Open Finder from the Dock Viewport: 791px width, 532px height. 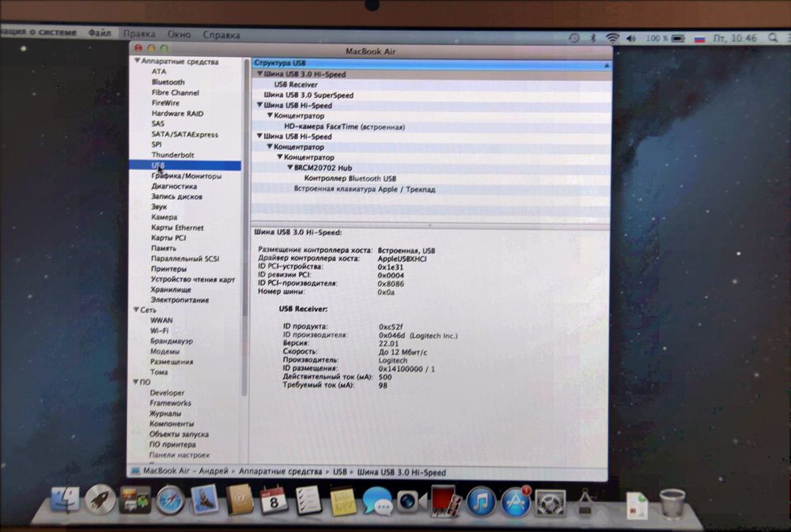coord(65,500)
